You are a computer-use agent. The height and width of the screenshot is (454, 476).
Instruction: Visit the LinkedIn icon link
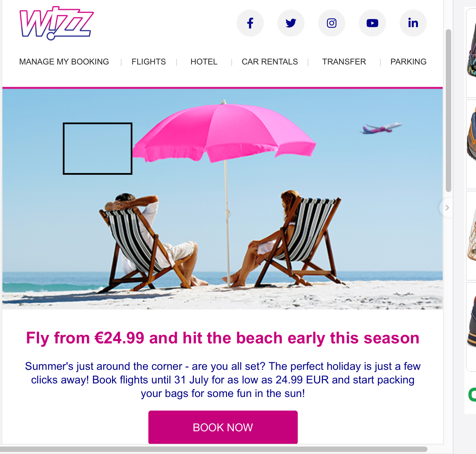(x=413, y=23)
